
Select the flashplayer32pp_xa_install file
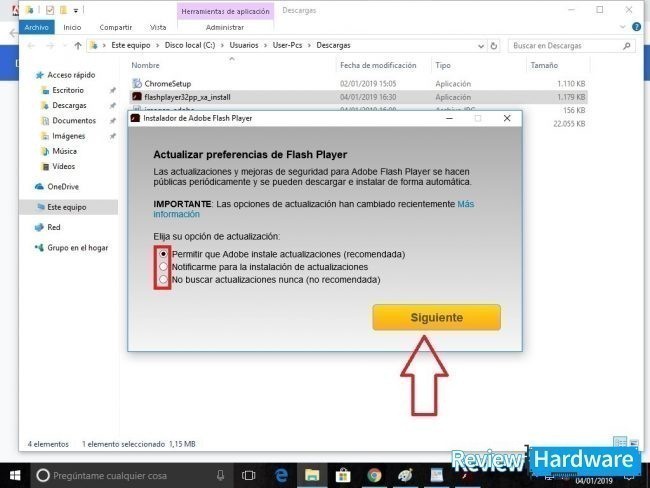[x=186, y=97]
